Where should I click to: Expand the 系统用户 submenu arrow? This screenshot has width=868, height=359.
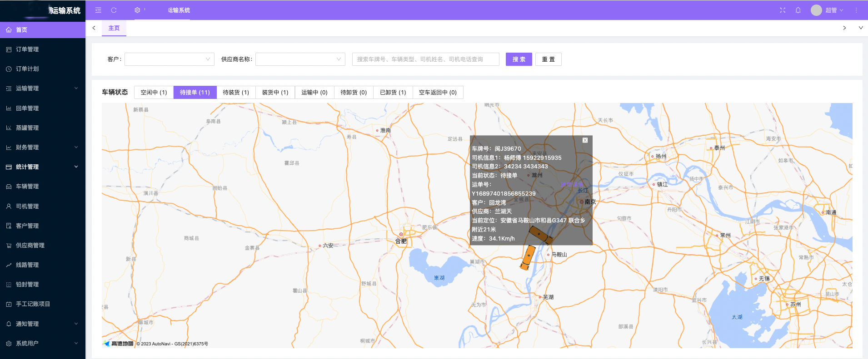(76, 343)
